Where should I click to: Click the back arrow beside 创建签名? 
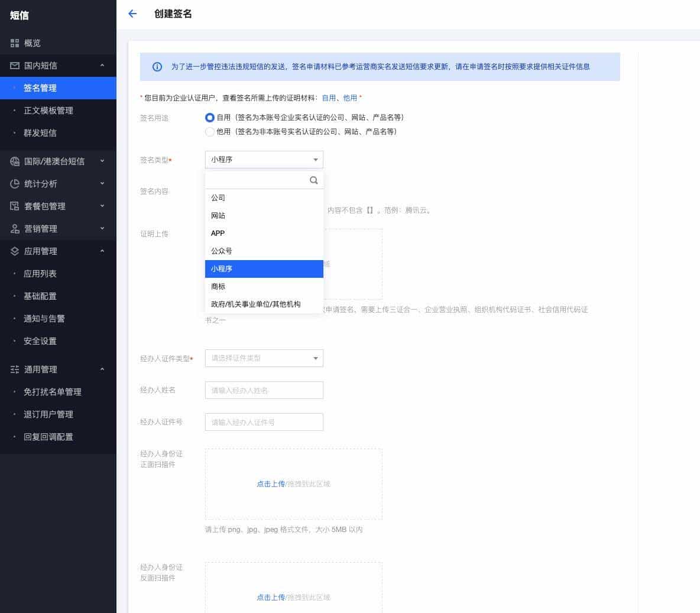(132, 14)
